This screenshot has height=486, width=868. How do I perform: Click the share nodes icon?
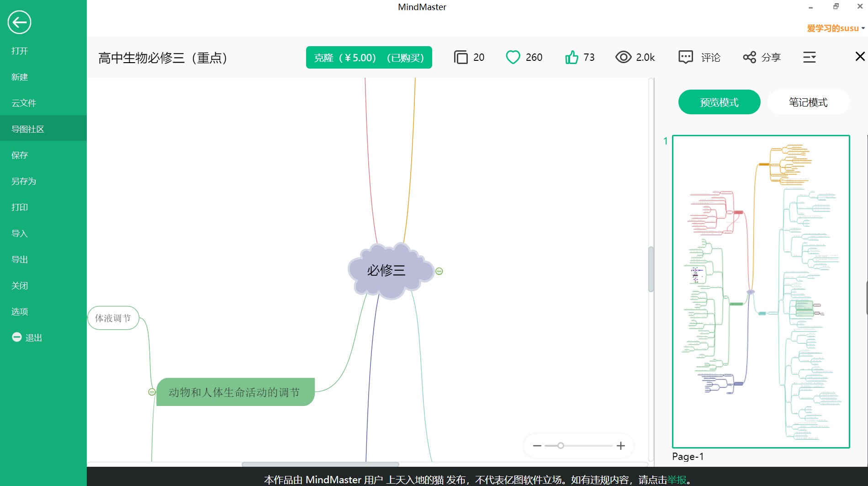coord(749,57)
